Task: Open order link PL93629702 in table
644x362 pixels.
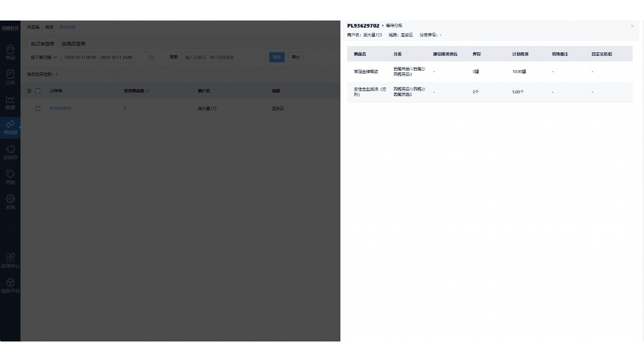Action: 61,109
